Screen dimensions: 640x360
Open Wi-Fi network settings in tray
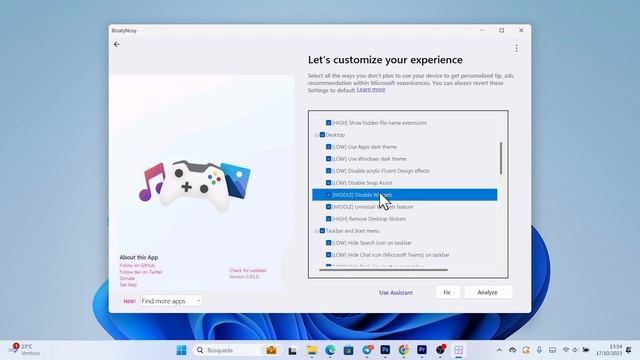(x=566, y=350)
